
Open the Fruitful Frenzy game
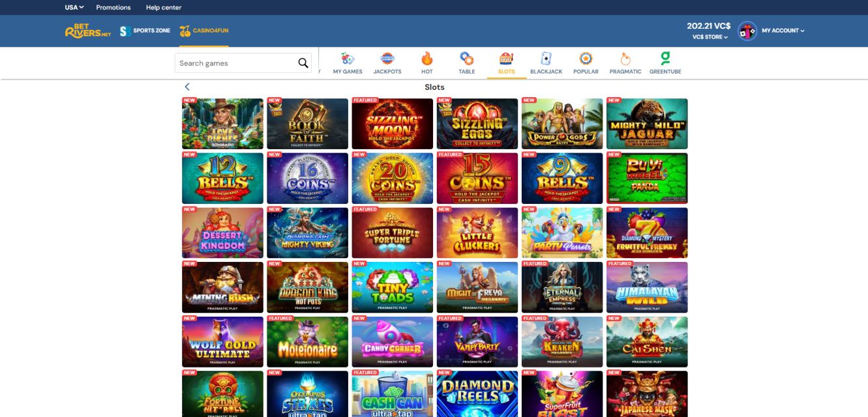coord(647,233)
